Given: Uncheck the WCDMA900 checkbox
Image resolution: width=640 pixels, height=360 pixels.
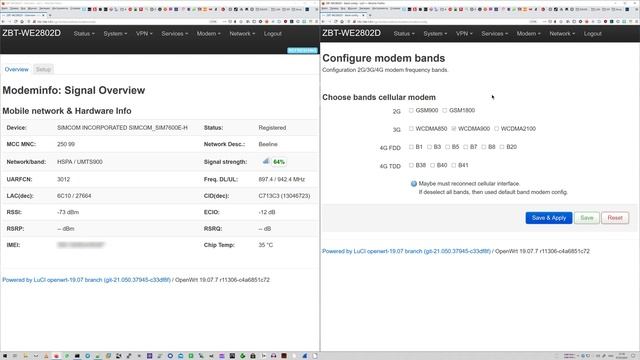Looking at the screenshot, I should tap(453, 129).
